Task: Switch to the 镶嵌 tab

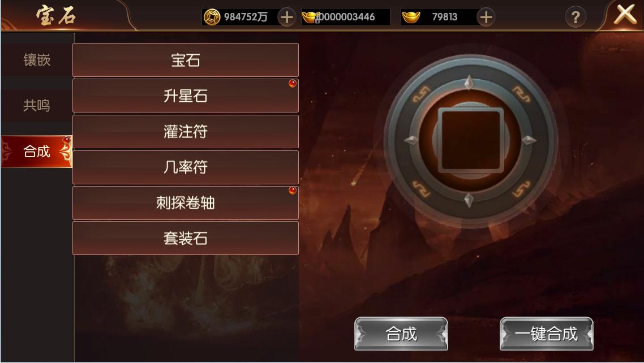Action: tap(37, 60)
